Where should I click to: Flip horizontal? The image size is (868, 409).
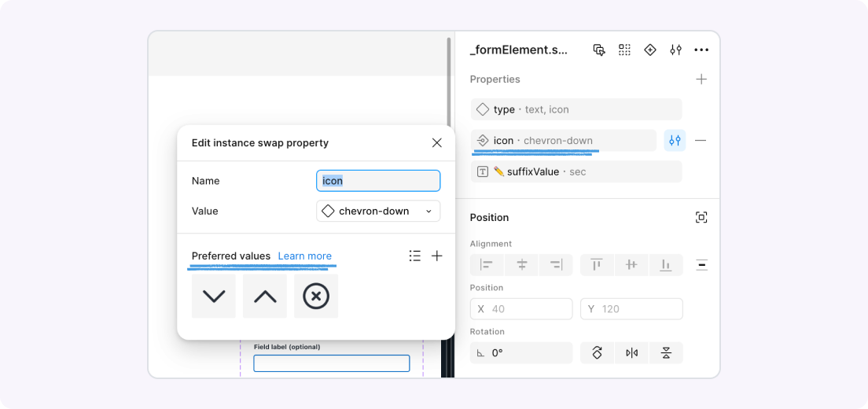pos(631,352)
